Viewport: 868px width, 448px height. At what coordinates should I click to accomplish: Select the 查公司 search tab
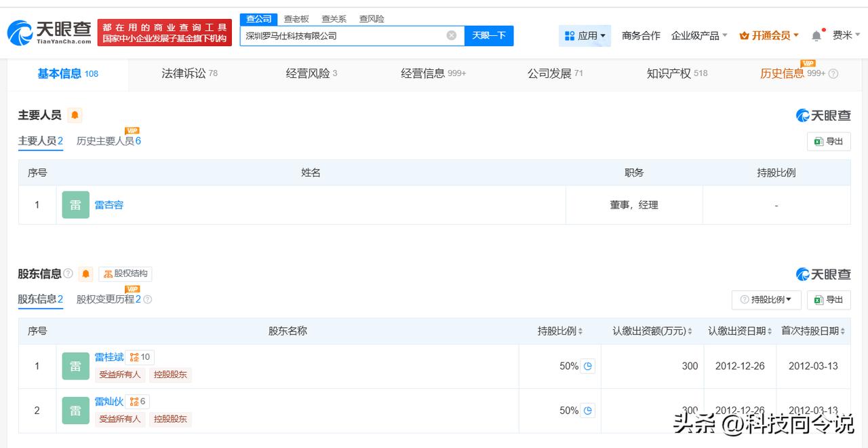tap(259, 19)
